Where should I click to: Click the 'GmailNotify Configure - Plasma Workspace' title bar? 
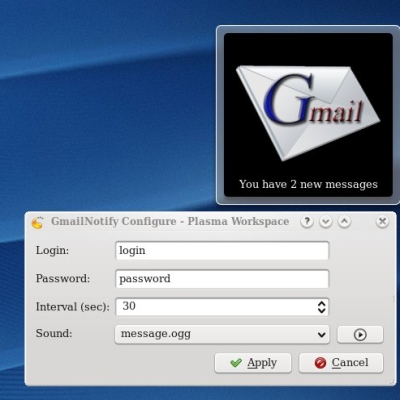pyautogui.click(x=170, y=221)
